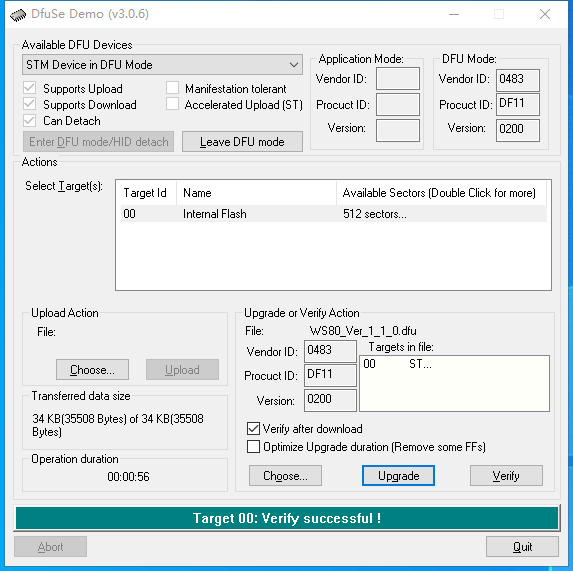573x571 pixels.
Task: Click the Upload button
Action: click(182, 369)
